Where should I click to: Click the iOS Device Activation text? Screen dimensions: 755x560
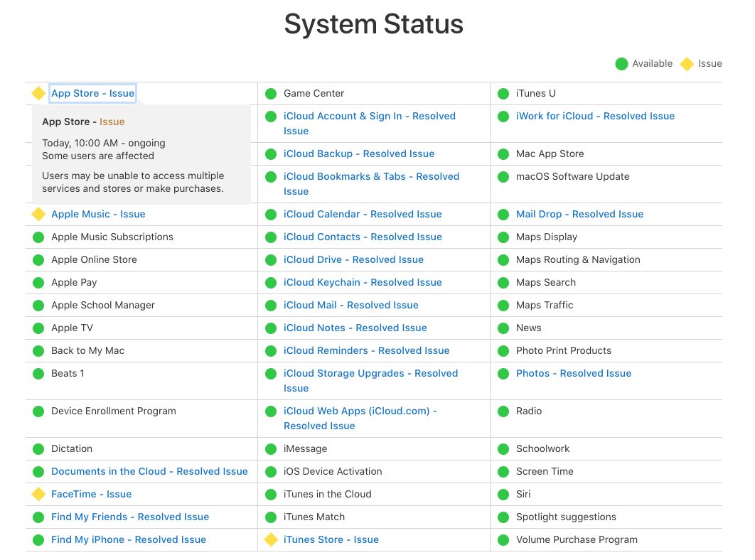333,471
